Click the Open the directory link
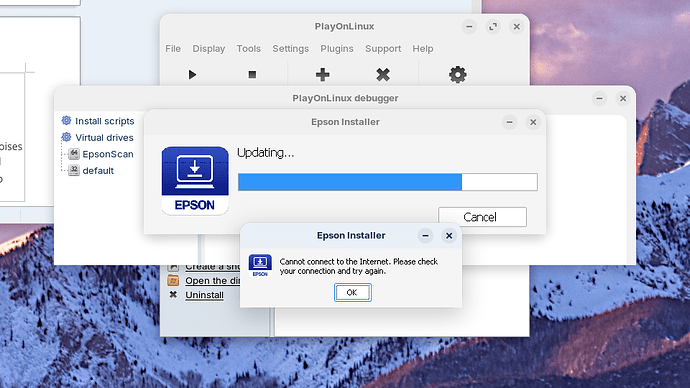 click(x=213, y=281)
